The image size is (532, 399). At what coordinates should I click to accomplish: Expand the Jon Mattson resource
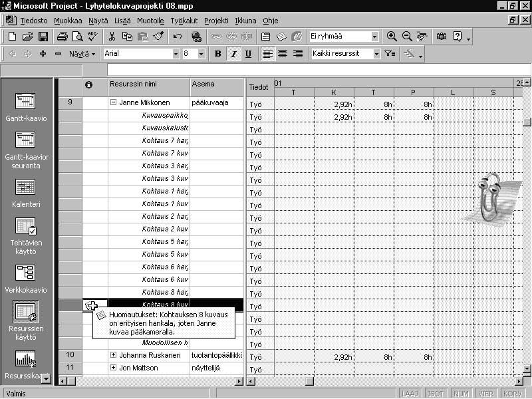113,368
